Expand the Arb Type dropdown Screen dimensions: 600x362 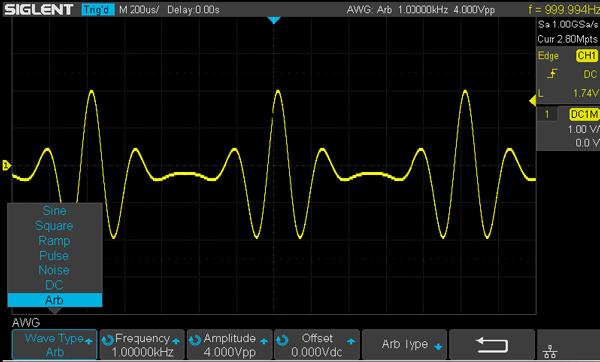coord(404,345)
